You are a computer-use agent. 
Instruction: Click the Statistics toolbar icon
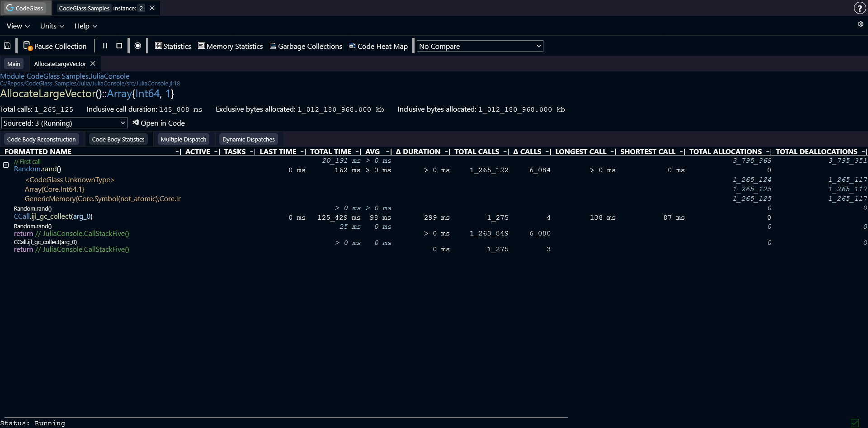coord(173,46)
